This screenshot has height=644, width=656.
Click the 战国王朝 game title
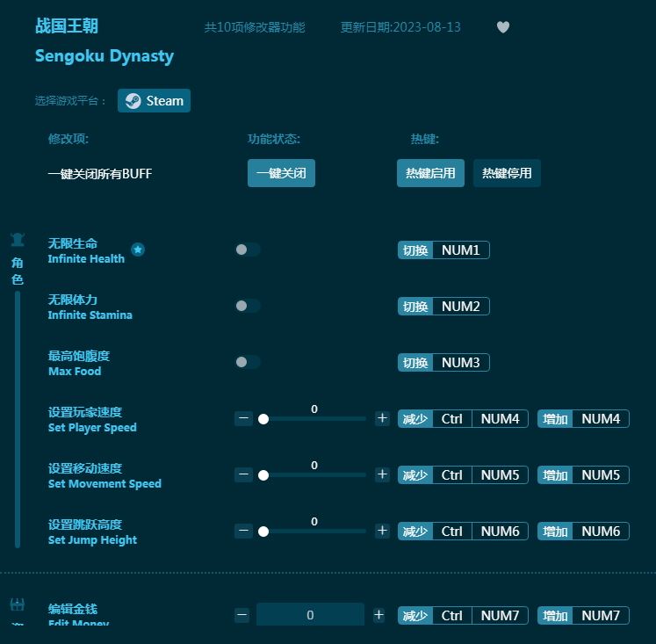click(x=67, y=26)
